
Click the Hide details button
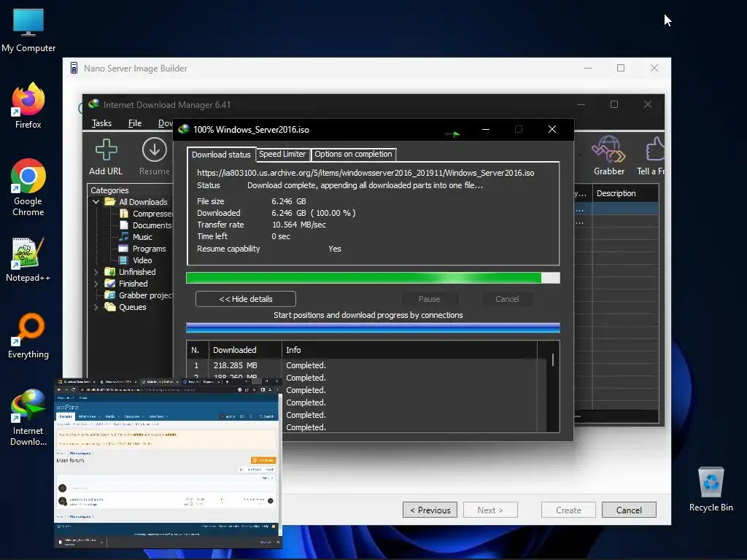(x=246, y=299)
